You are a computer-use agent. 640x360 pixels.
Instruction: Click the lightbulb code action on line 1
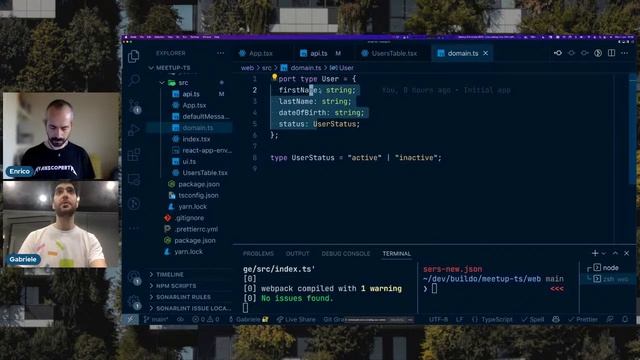click(x=274, y=77)
